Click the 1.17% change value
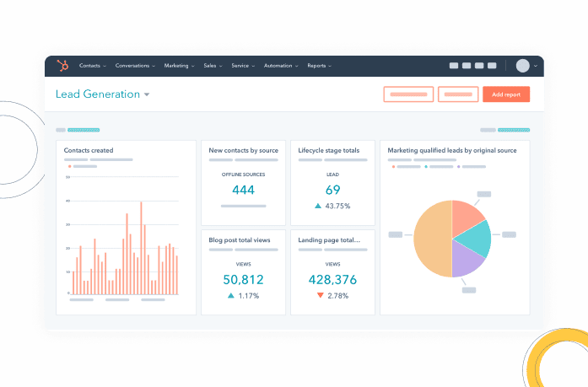 pos(249,296)
